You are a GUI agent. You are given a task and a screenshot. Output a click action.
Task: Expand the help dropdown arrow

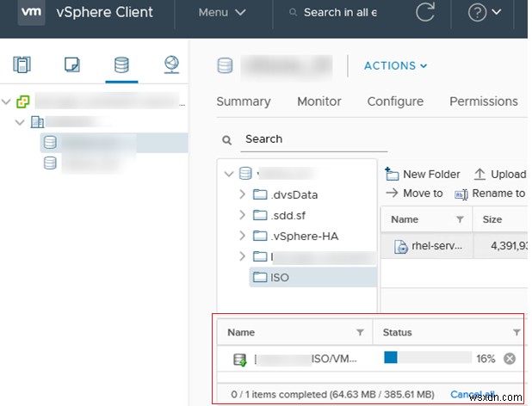click(497, 12)
